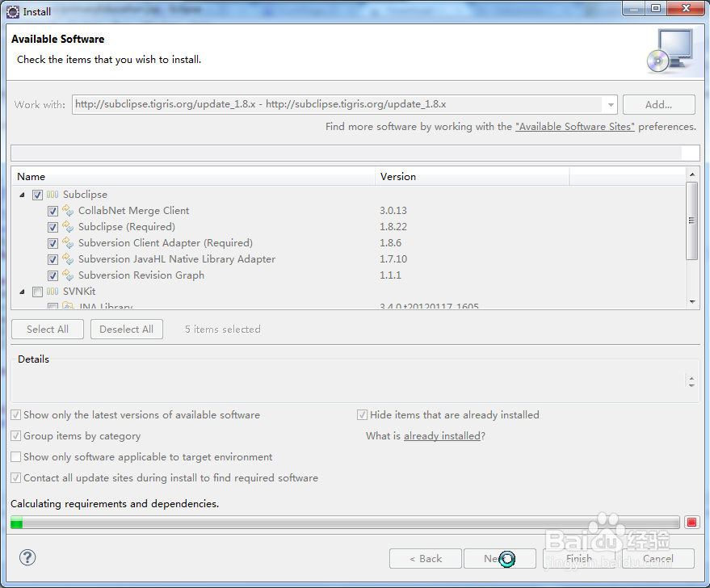This screenshot has height=588, width=710.
Task: Click the filter text field above list
Action: pos(355,153)
